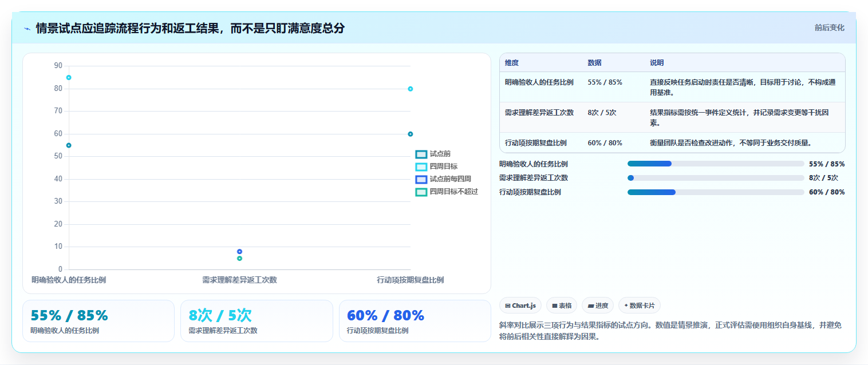The height and width of the screenshot is (365, 868).
Task: Click the progress bar for 需求理解差异返工次数
Action: [716, 178]
